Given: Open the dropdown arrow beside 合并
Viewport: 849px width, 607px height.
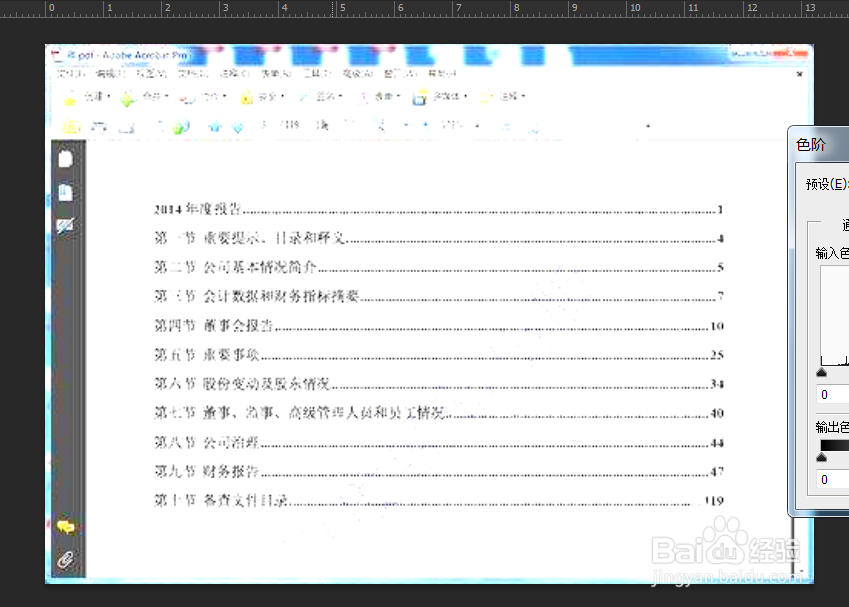Looking at the screenshot, I should [167, 96].
